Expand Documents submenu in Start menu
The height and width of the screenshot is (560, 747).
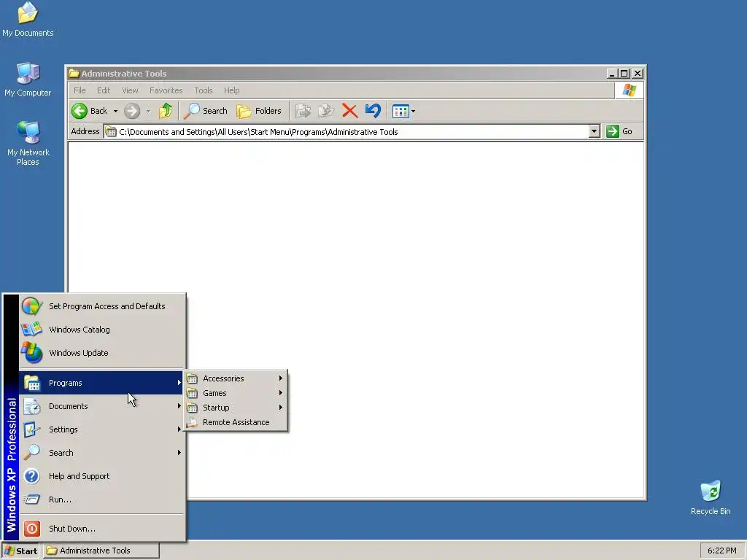(x=102, y=406)
